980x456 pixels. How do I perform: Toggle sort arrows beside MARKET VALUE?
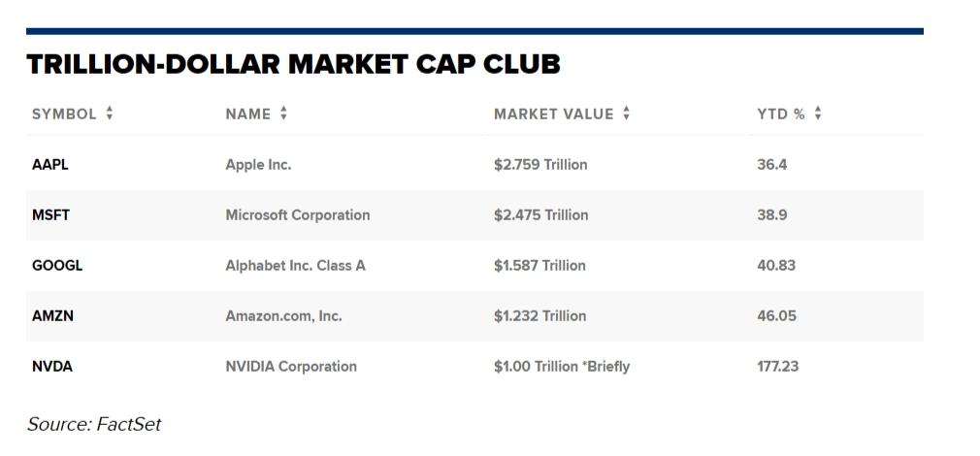(627, 114)
